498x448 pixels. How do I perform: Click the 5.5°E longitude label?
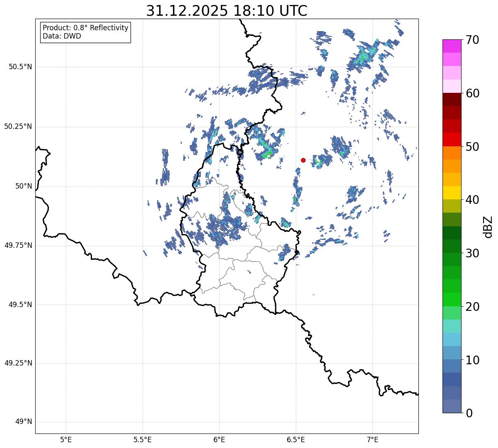(143, 440)
